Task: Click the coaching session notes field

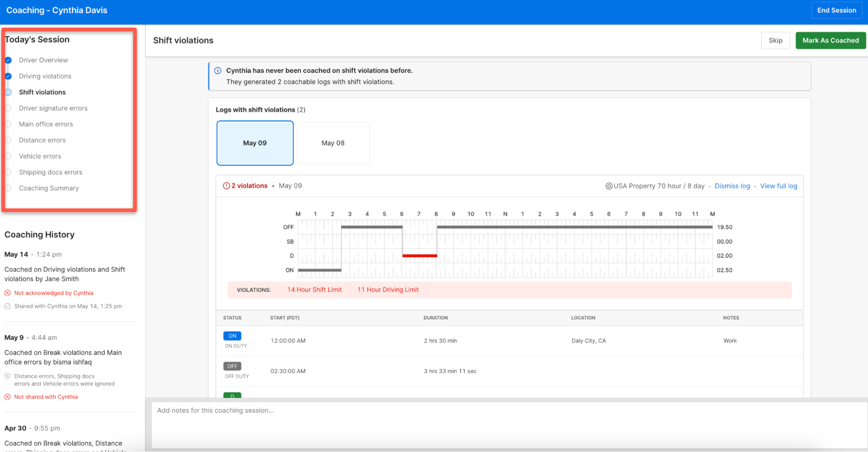Action: [509, 425]
